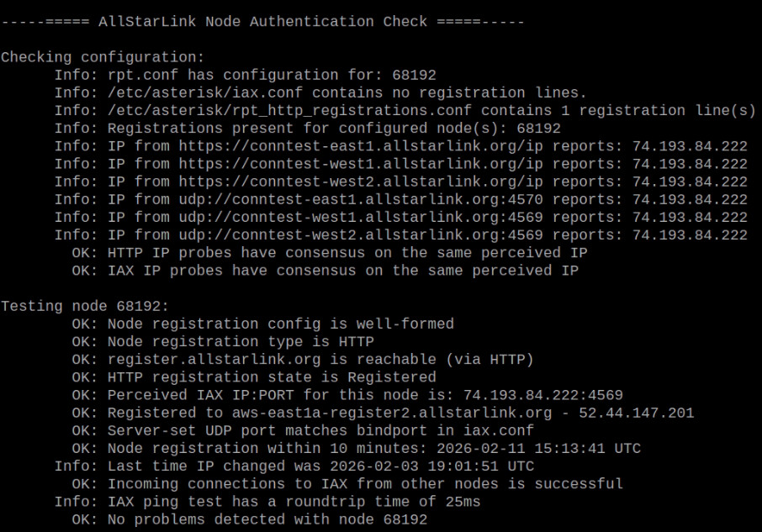Click the "No problems detected" result line

click(267, 519)
